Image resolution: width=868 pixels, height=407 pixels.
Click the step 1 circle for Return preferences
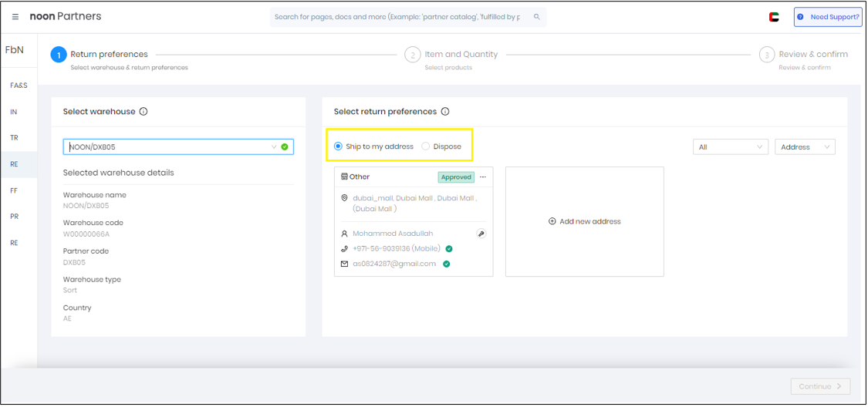pos(59,55)
